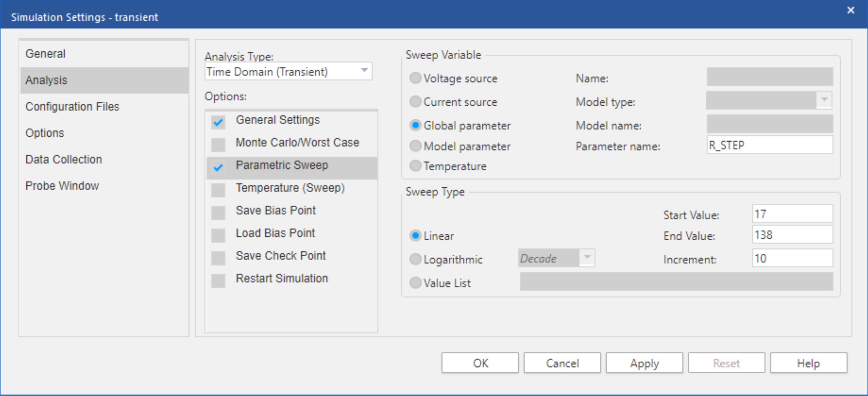Screen dimensions: 868x396
Task: Pick the Value List sweep type
Action: click(415, 283)
